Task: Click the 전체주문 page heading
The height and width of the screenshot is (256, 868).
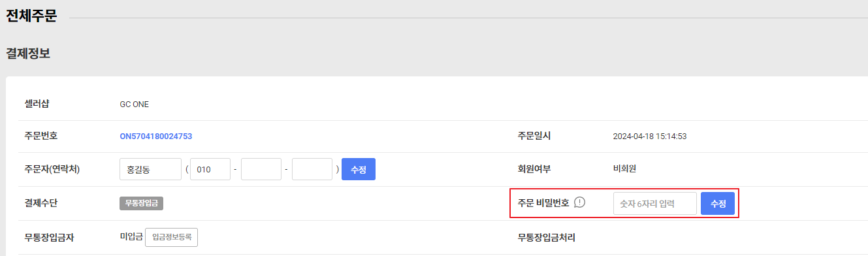Action: [31, 16]
